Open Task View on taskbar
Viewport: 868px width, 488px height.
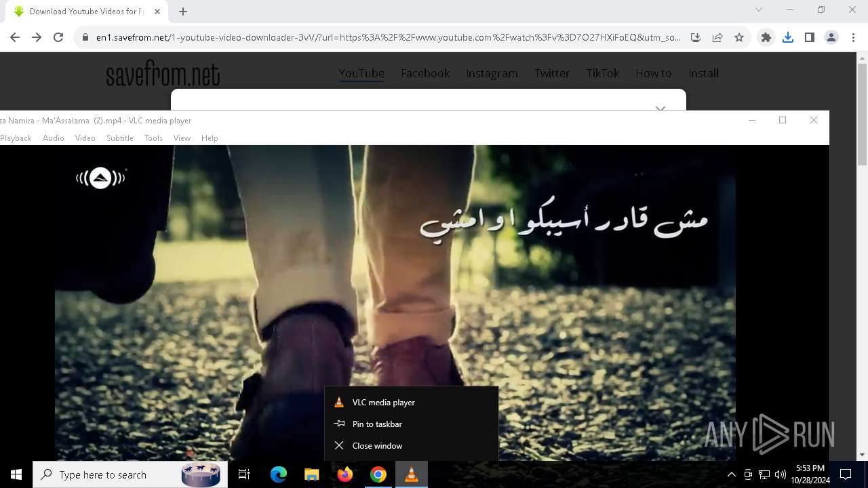(244, 474)
